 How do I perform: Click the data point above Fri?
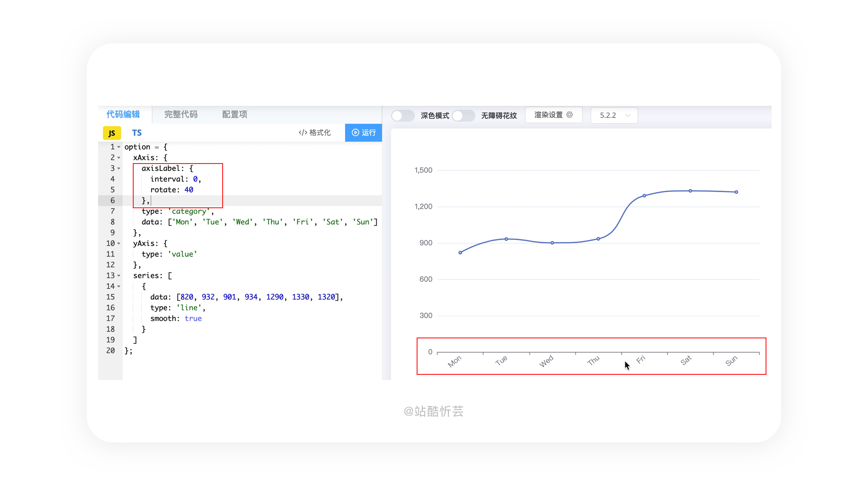(x=644, y=196)
